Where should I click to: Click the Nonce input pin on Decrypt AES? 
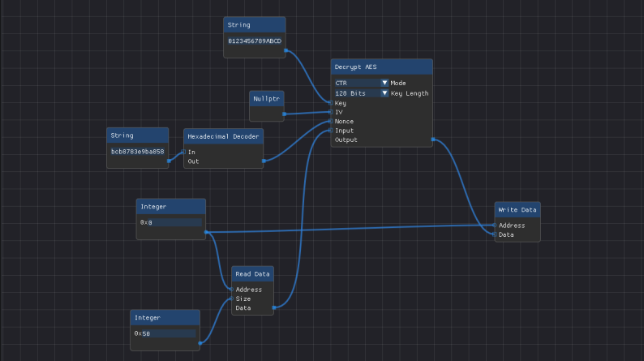click(x=332, y=122)
